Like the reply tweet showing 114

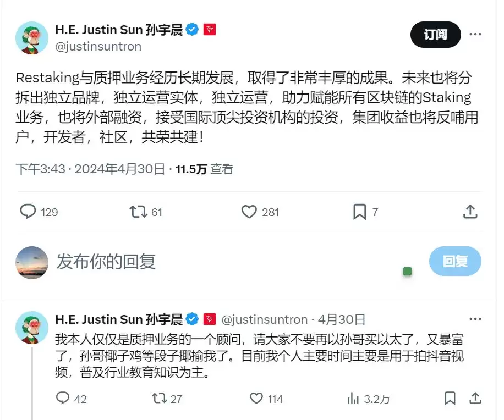pos(256,398)
